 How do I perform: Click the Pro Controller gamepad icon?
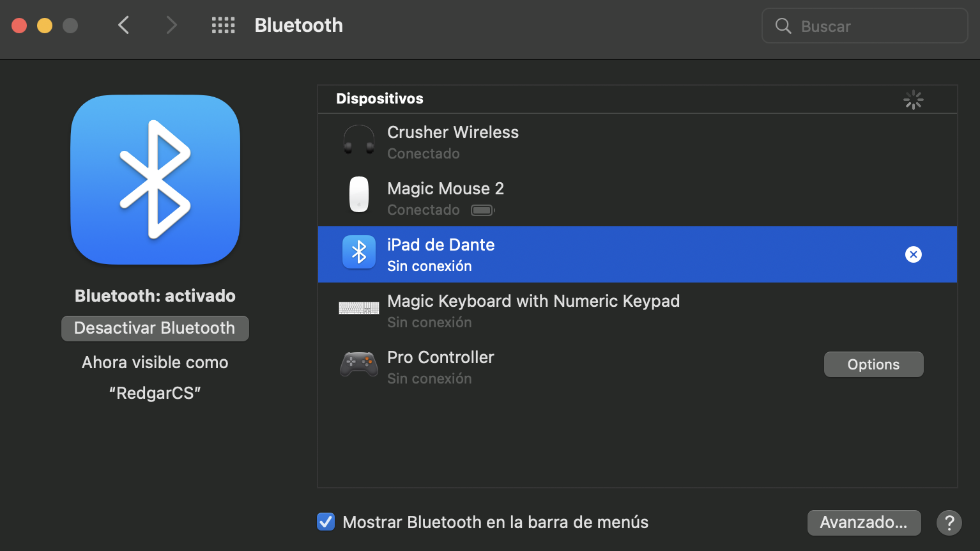click(358, 364)
